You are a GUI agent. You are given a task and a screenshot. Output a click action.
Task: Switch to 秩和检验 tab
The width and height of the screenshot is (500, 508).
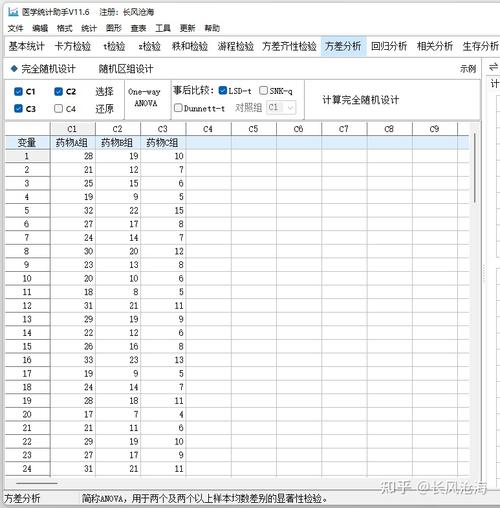(x=190, y=46)
